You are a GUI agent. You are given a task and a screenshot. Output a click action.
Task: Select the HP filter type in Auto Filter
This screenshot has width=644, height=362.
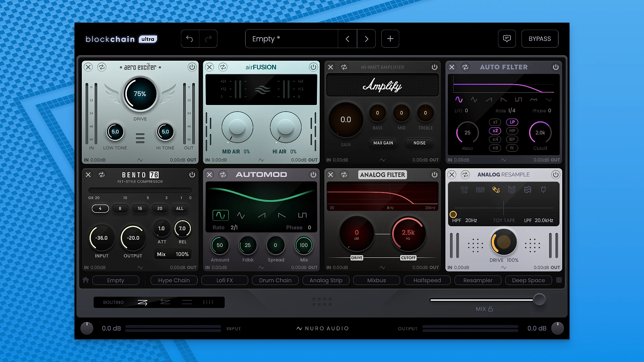[512, 131]
